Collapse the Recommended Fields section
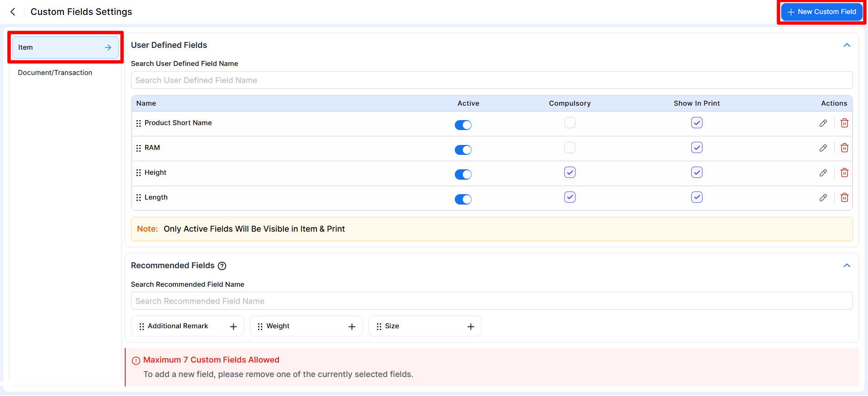The height and width of the screenshot is (396, 868). click(x=847, y=266)
